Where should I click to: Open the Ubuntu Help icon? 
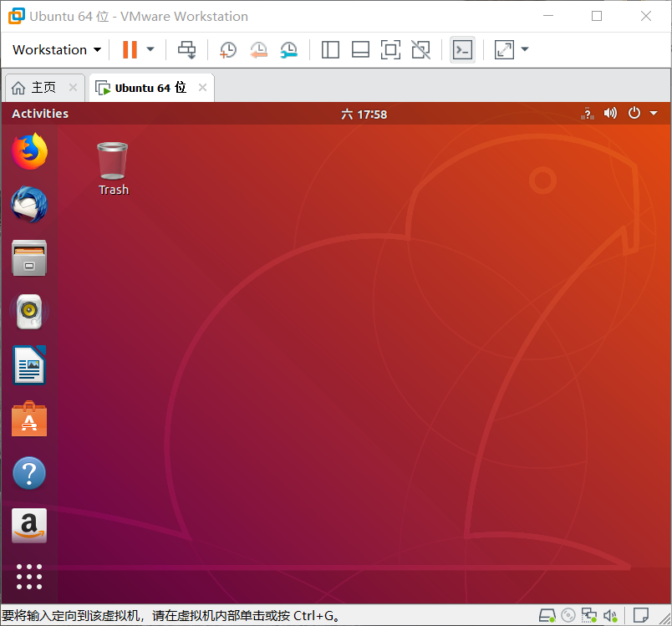pos(29,473)
